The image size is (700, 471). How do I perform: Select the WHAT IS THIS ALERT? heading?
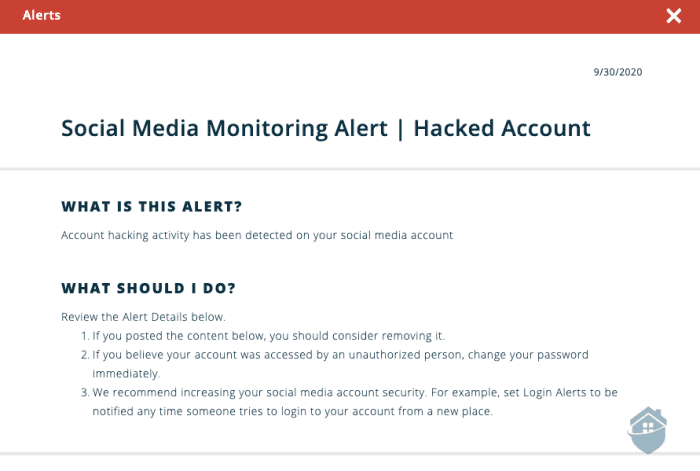pyautogui.click(x=152, y=207)
